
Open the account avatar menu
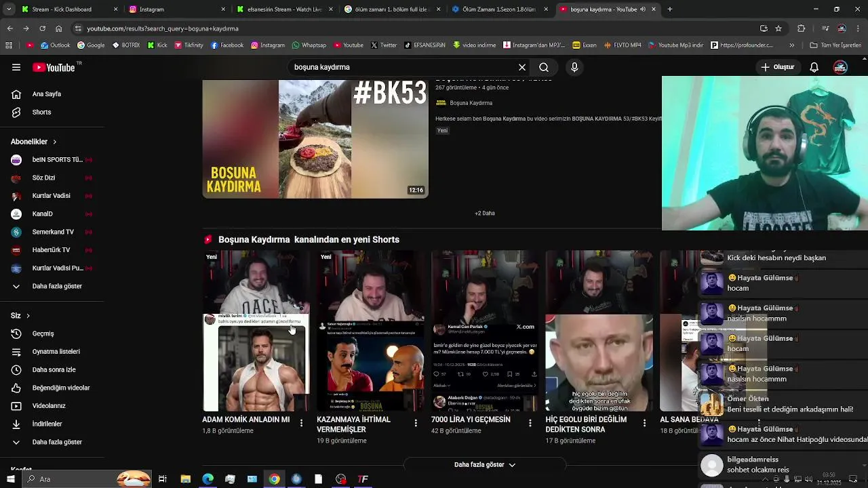pyautogui.click(x=840, y=67)
